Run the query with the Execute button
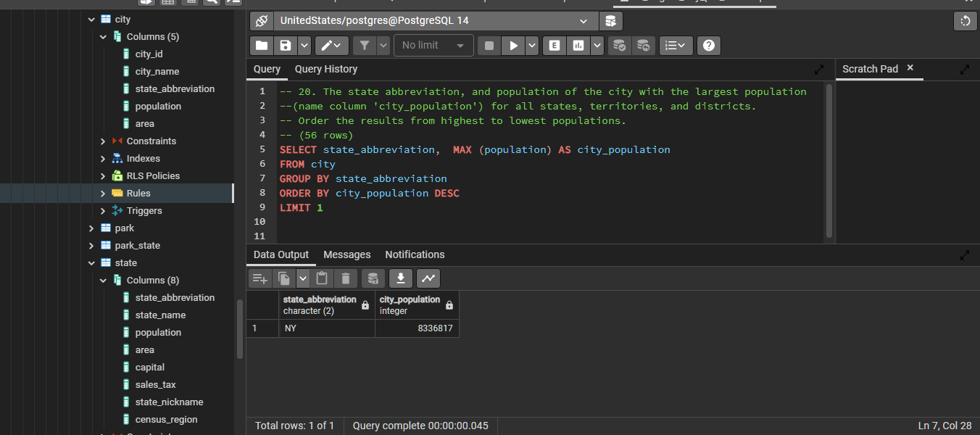This screenshot has width=980, height=435. (513, 46)
